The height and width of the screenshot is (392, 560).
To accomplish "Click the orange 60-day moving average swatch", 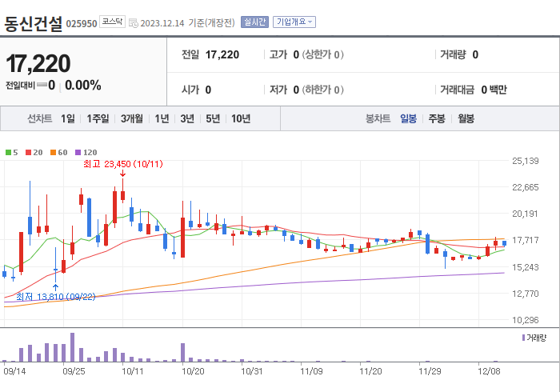I will click(x=54, y=153).
